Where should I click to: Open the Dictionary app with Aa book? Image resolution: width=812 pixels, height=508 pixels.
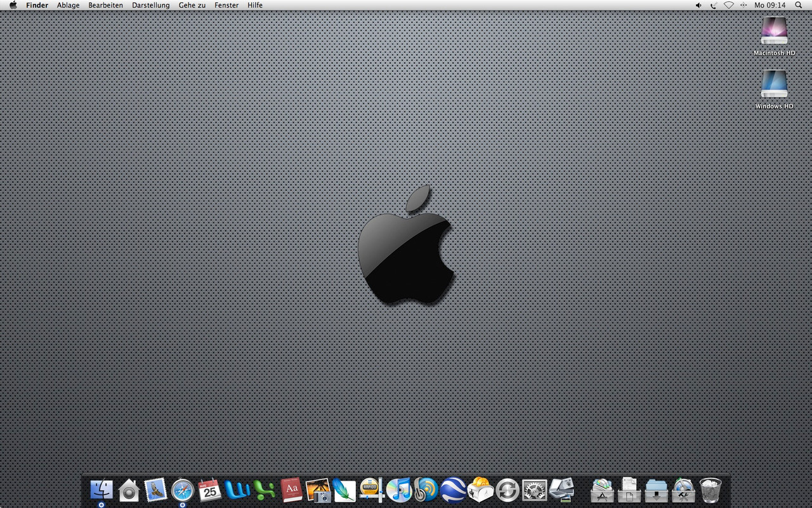pyautogui.click(x=291, y=490)
